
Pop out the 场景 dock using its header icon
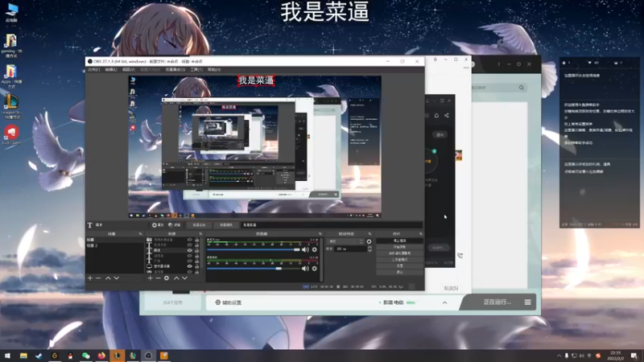click(x=140, y=234)
